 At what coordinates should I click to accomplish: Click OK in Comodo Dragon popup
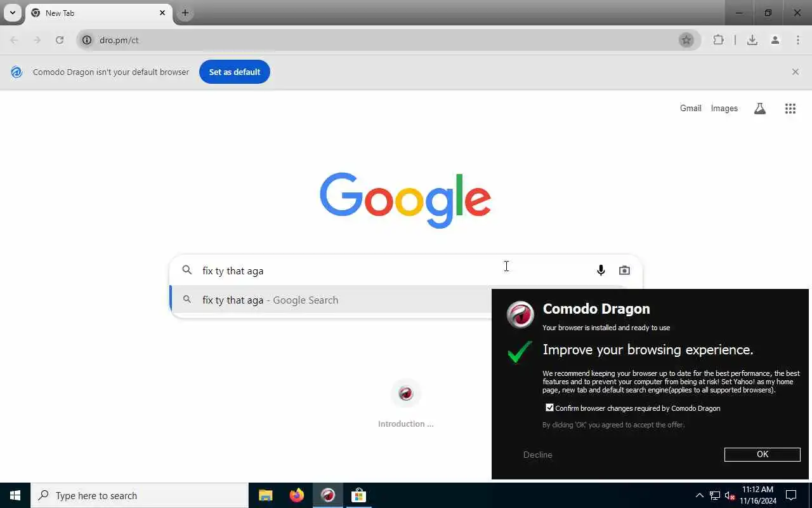point(762,454)
